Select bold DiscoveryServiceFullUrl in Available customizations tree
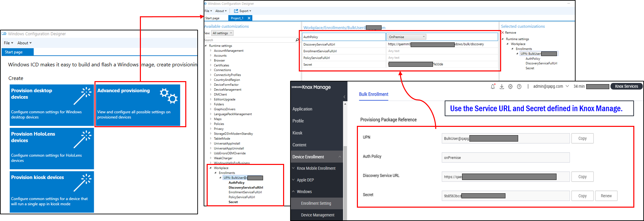 (x=246, y=188)
